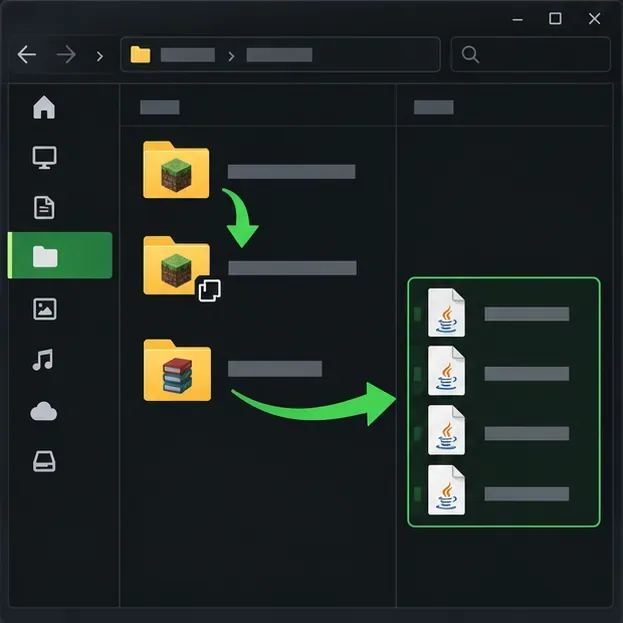The image size is (623, 623).
Task: Open Desktop monitor item in sidebar
Action: tap(44, 158)
